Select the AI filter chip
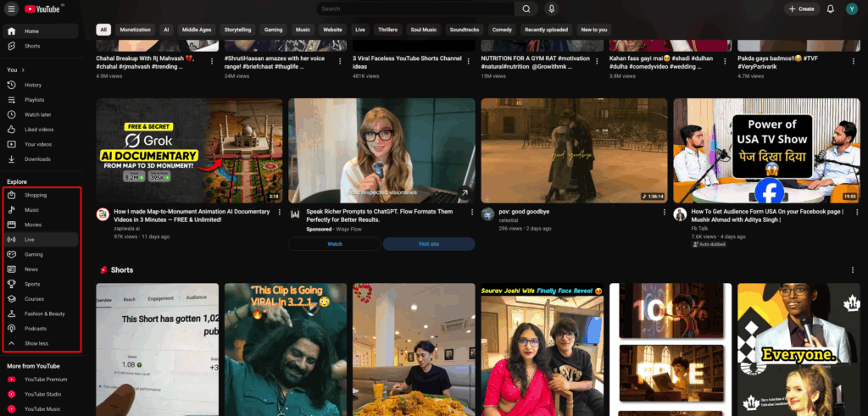The width and height of the screenshot is (868, 416). [166, 30]
